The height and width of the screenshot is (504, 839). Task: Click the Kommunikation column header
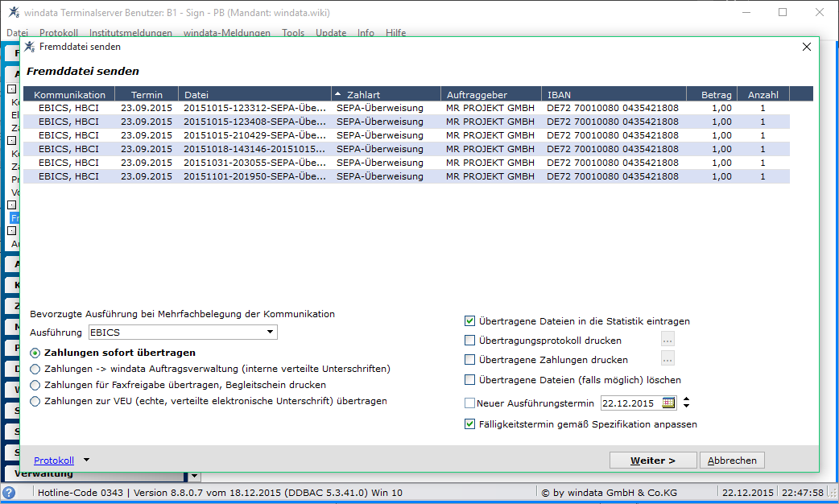[x=69, y=95]
